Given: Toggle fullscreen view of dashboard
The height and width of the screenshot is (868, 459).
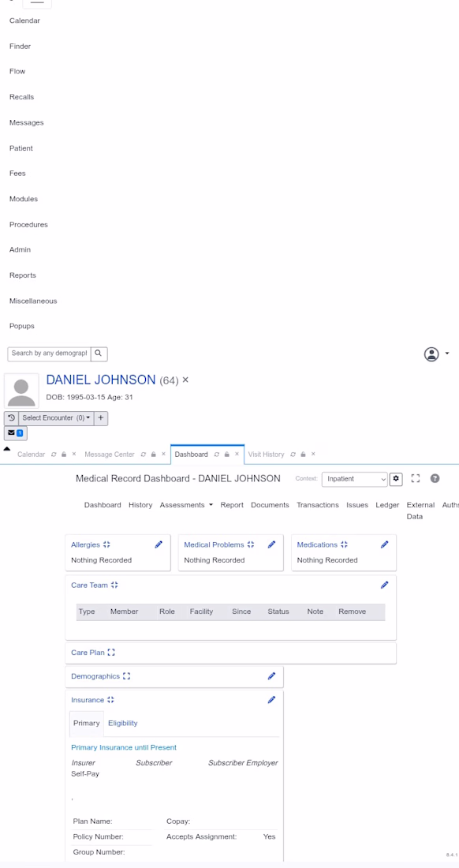Looking at the screenshot, I should 416,479.
